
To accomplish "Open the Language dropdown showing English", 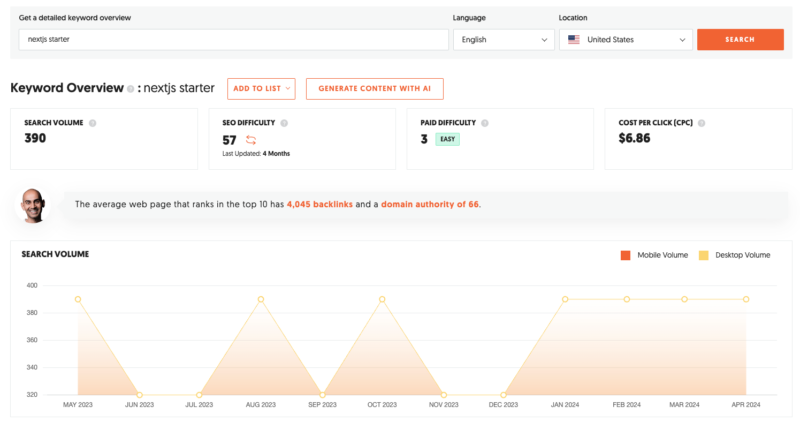I will (x=504, y=40).
